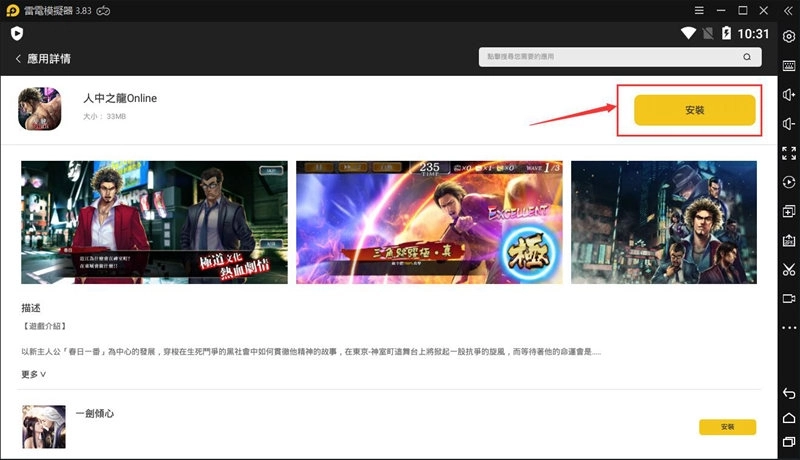The width and height of the screenshot is (800, 460).
Task: Click the search magnifier icon
Action: (x=747, y=57)
